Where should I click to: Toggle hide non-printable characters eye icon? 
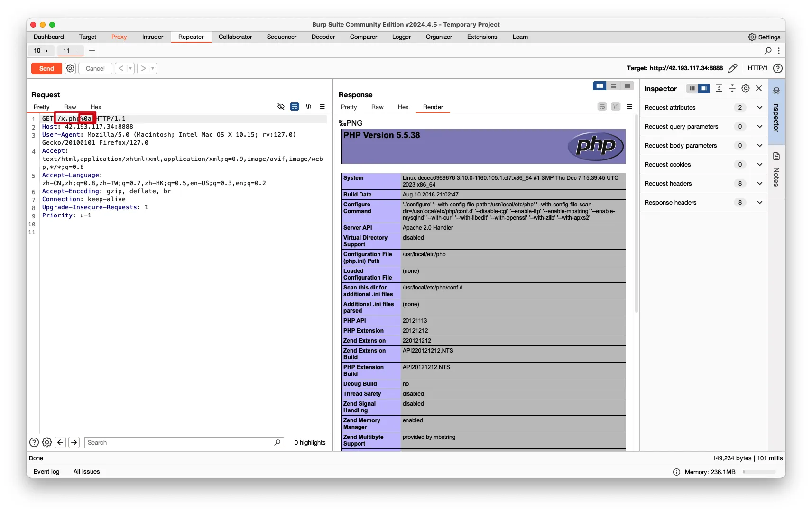click(281, 107)
